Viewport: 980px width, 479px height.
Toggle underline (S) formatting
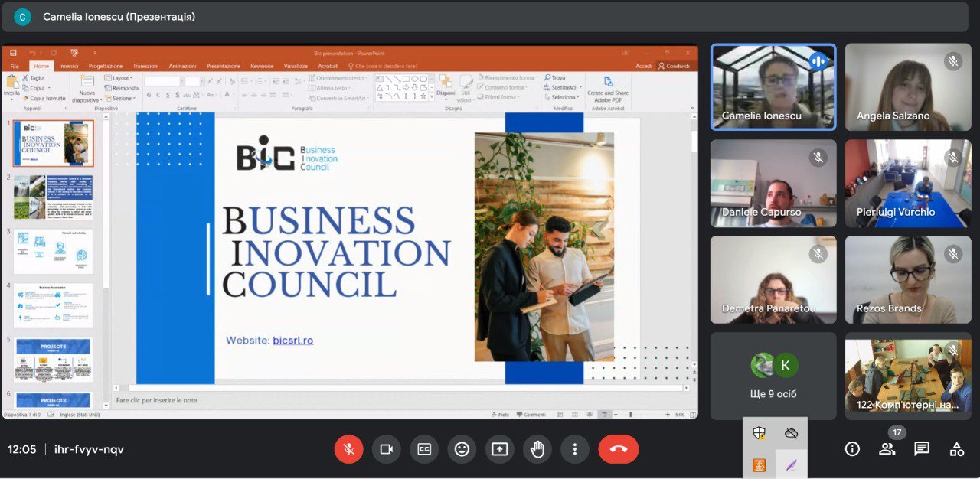point(168,95)
